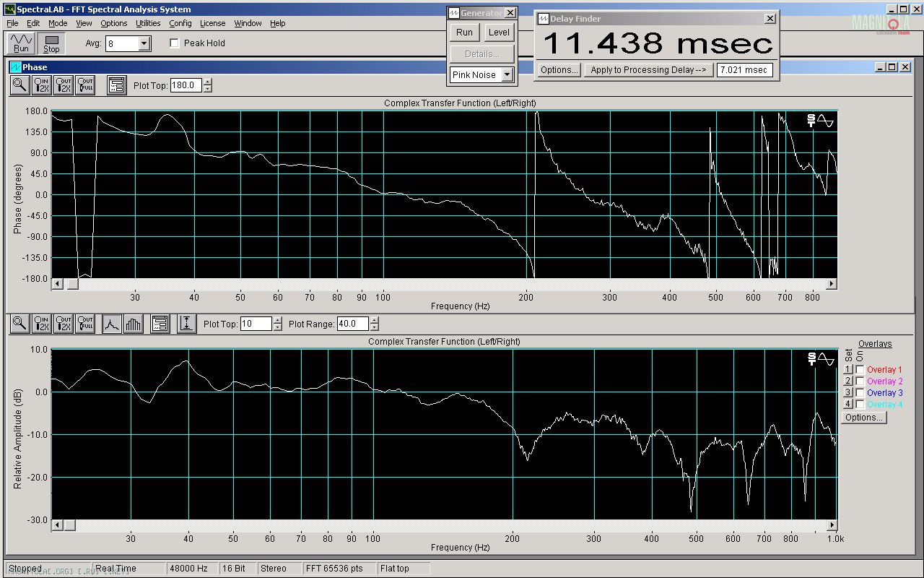Click the Plot Range 40.0 value field
The width and height of the screenshot is (924, 578).
(x=352, y=324)
